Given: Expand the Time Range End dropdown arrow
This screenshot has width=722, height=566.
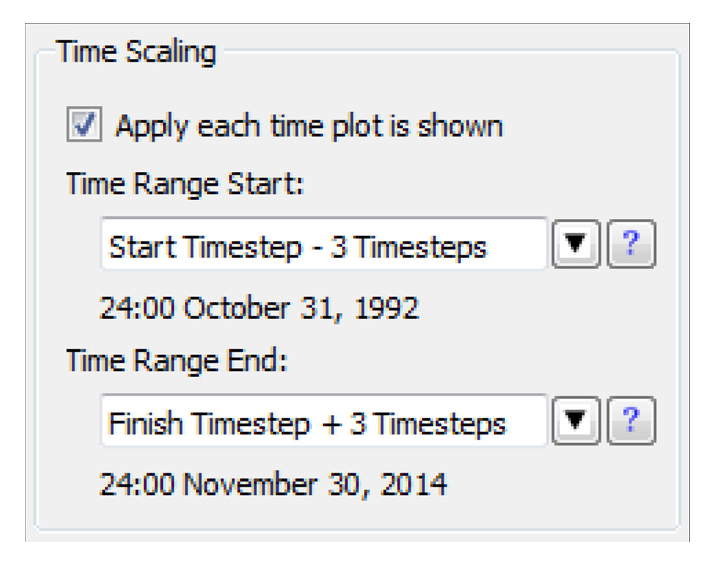Looking at the screenshot, I should coord(575,422).
